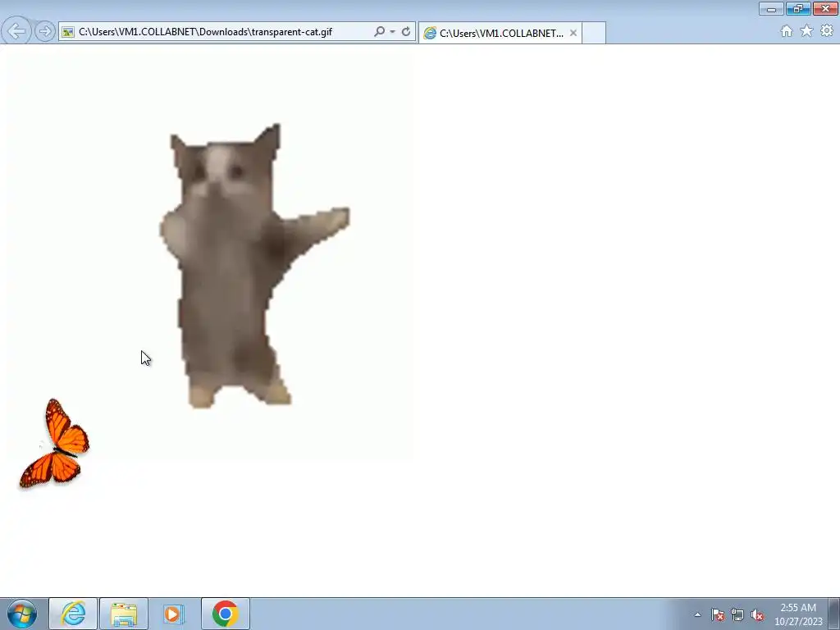Restore down the Internet Explorer window
The width and height of the screenshot is (840, 630).
tap(798, 8)
